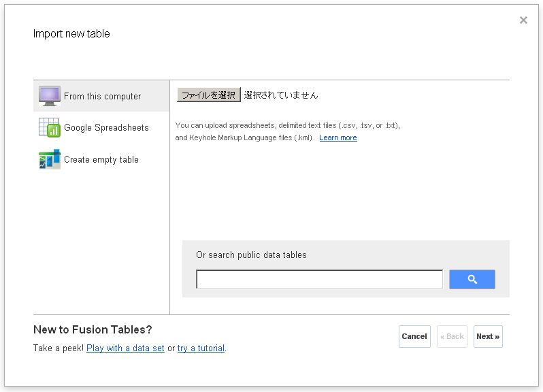Close the Import new table dialog
This screenshot has width=543, height=392.
[x=523, y=20]
